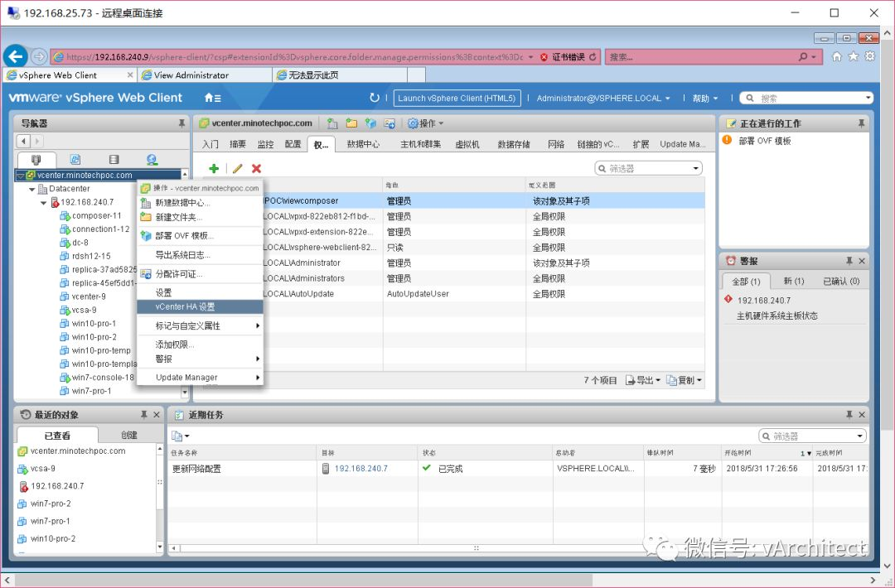Click Launch vSphere Client (HTML5) button
895x588 pixels.
point(457,98)
